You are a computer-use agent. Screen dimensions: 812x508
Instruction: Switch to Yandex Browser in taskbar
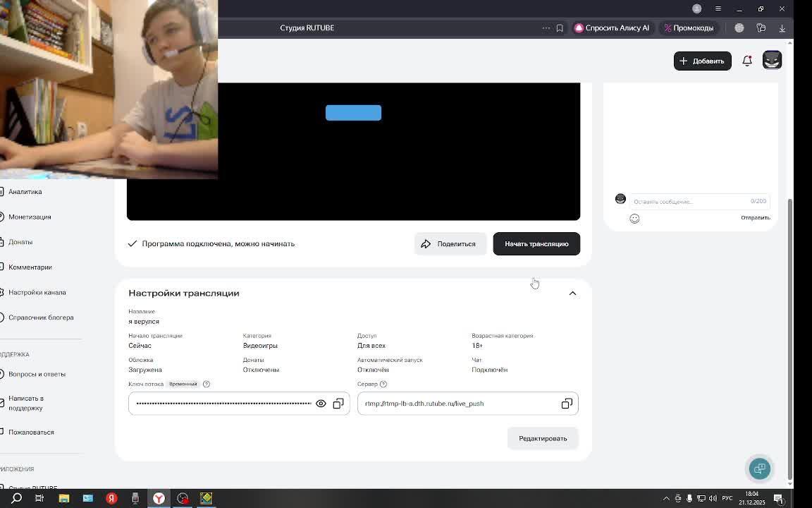click(159, 498)
